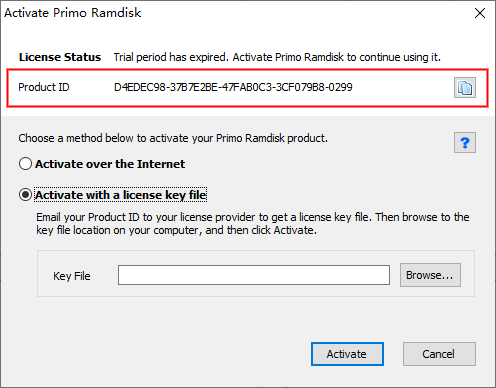The image size is (496, 388).
Task: Click the bold Activate with a license key file text
Action: pos(121,195)
